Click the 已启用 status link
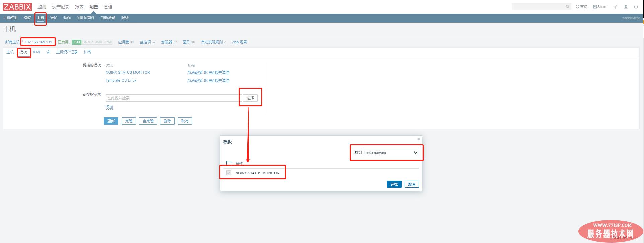Image resolution: width=644 pixels, height=243 pixels. (x=63, y=42)
